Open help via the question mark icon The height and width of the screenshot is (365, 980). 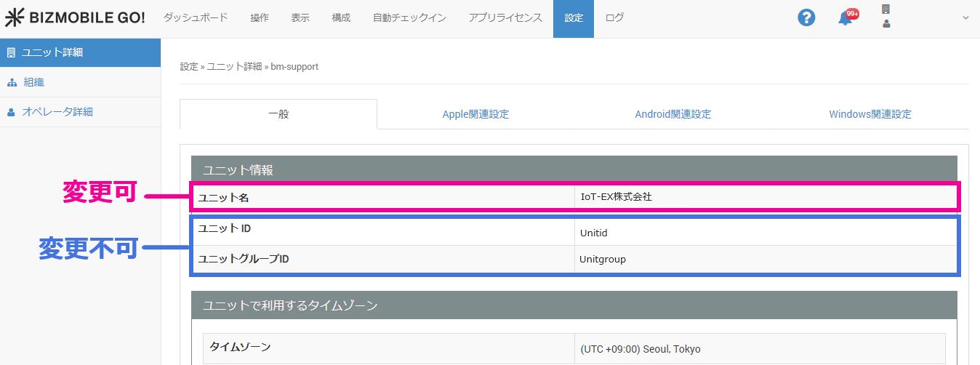pyautogui.click(x=806, y=18)
